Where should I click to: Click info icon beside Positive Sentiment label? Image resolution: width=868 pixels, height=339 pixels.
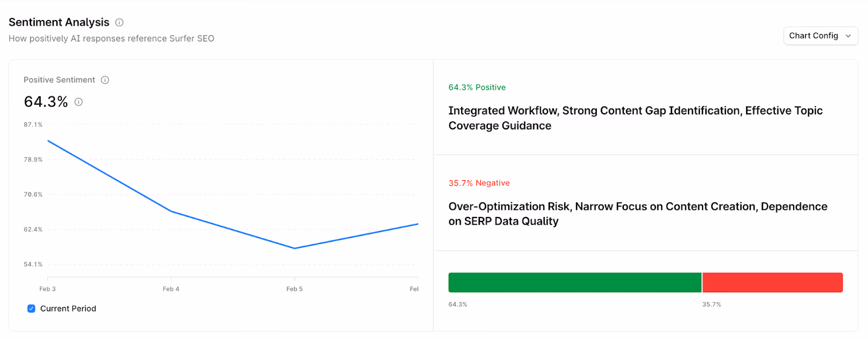[105, 80]
